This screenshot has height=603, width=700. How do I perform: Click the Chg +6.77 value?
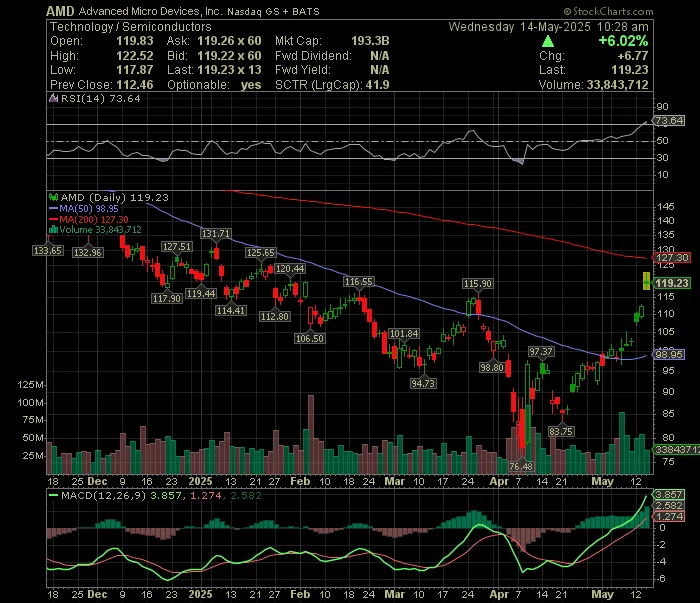pos(633,56)
